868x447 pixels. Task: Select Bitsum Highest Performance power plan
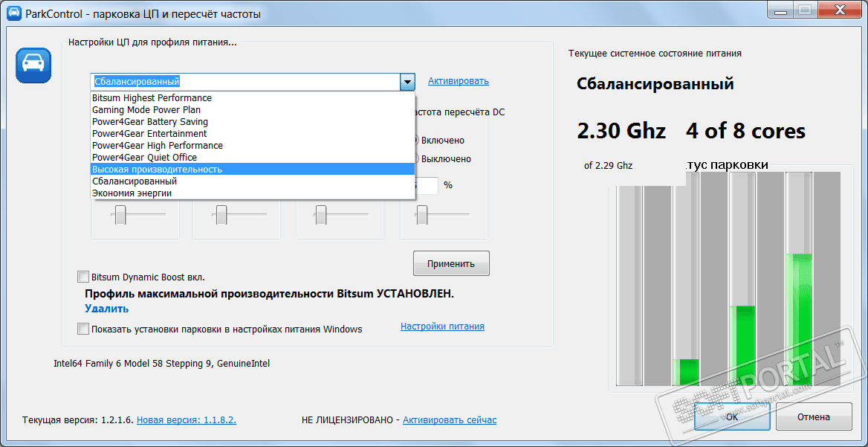point(253,97)
